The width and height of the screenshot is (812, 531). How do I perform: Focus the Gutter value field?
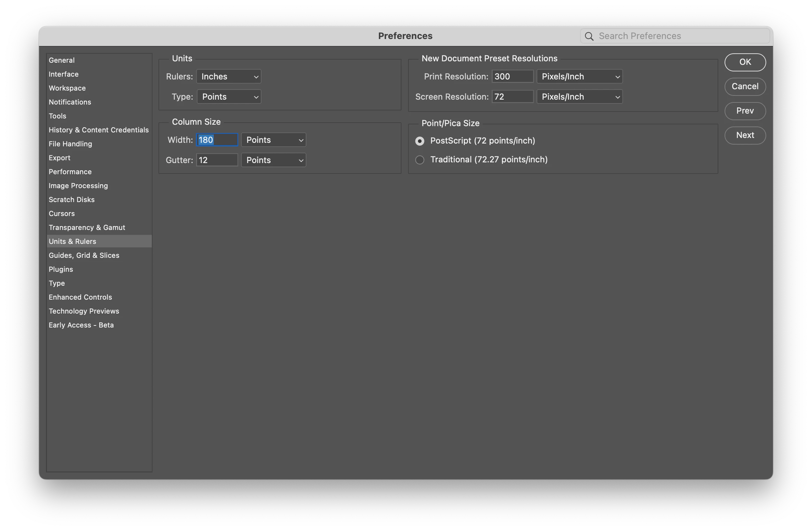click(x=217, y=160)
